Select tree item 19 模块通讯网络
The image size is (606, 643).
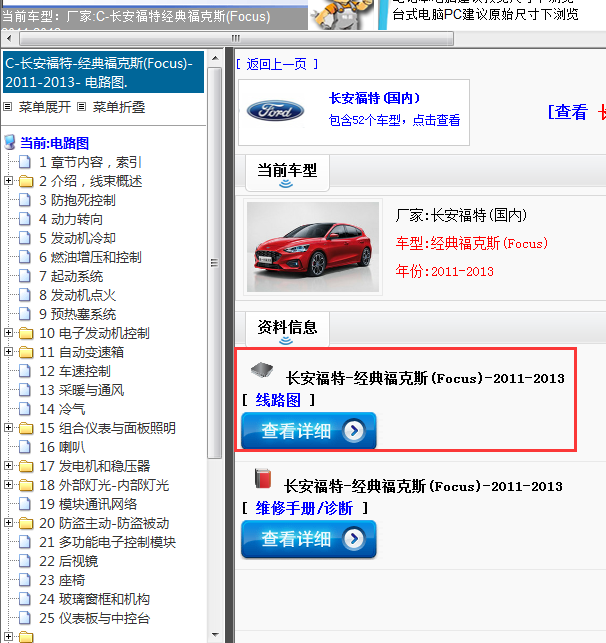(88, 504)
